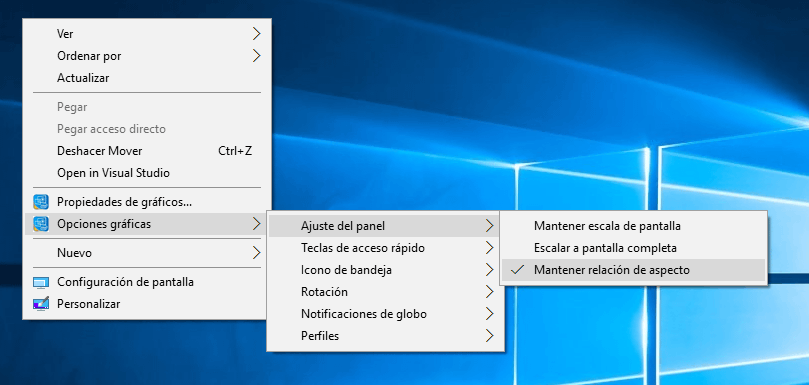Expand the Icono de bandeja chevron
The width and height of the screenshot is (809, 385).
[489, 269]
